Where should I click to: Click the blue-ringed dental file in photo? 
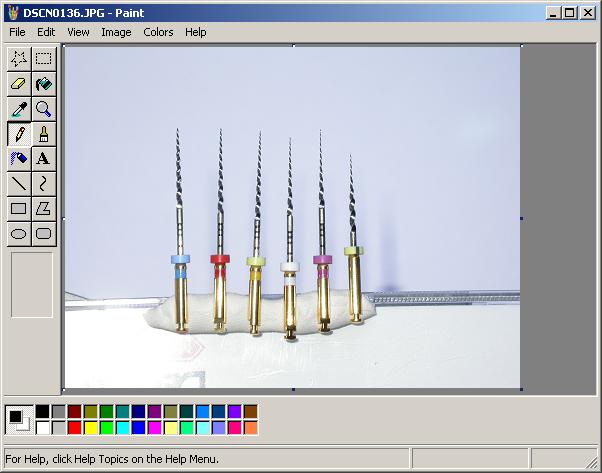point(180,230)
